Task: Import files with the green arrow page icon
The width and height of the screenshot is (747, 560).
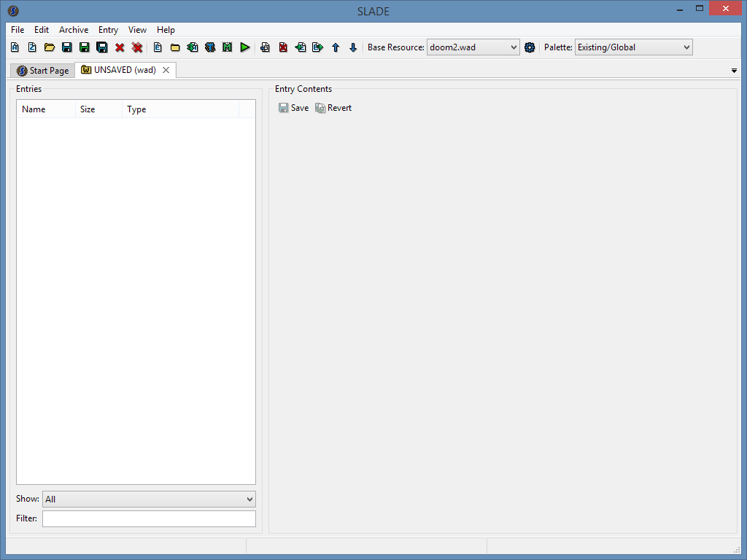Action: coord(193,47)
